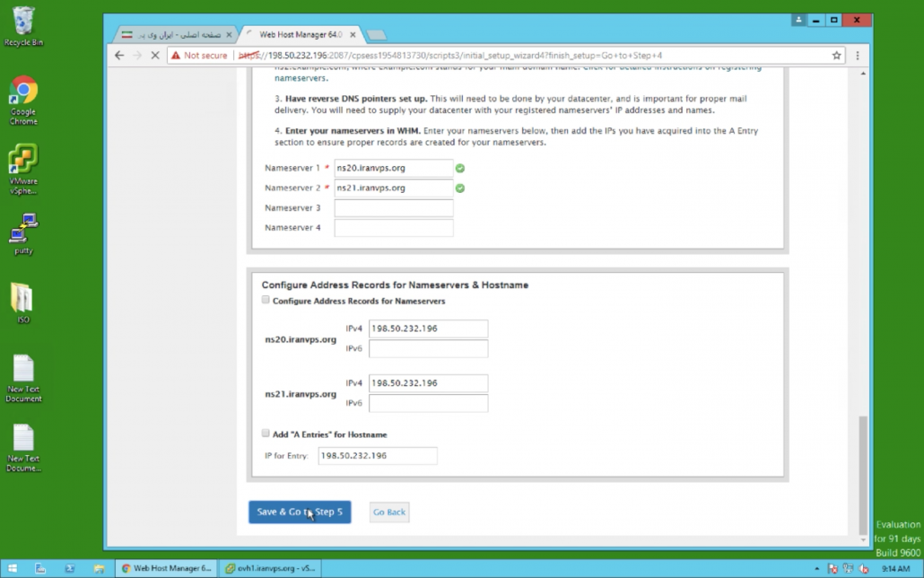Switch to the first Persian-titled browser tab

[177, 34]
